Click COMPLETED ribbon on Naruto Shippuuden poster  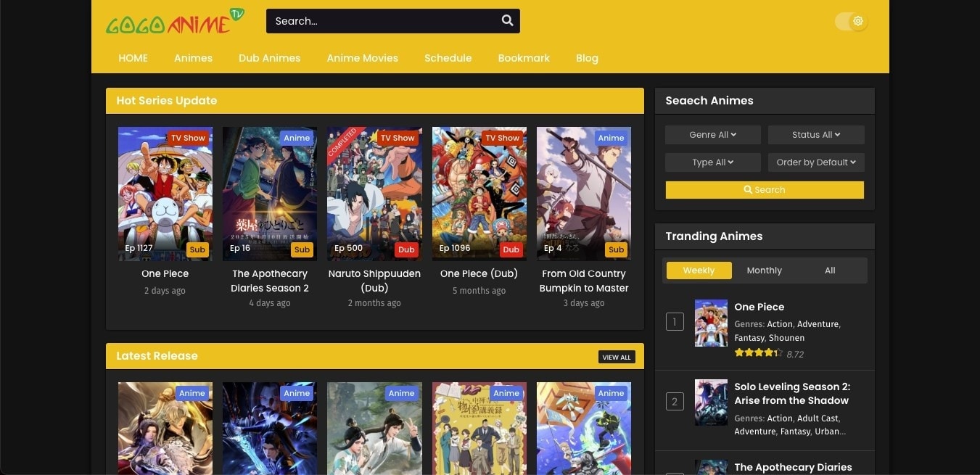tap(343, 143)
